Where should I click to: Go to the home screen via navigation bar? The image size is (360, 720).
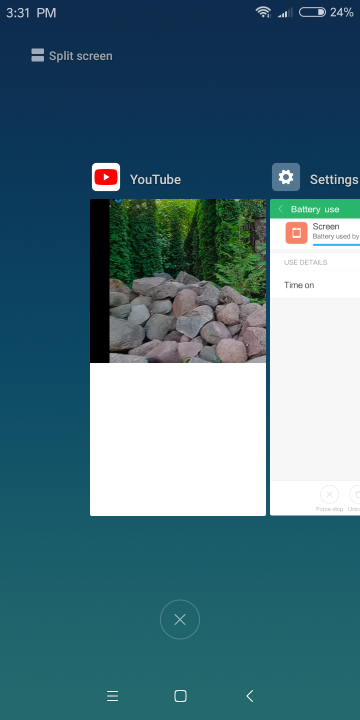pyautogui.click(x=180, y=696)
